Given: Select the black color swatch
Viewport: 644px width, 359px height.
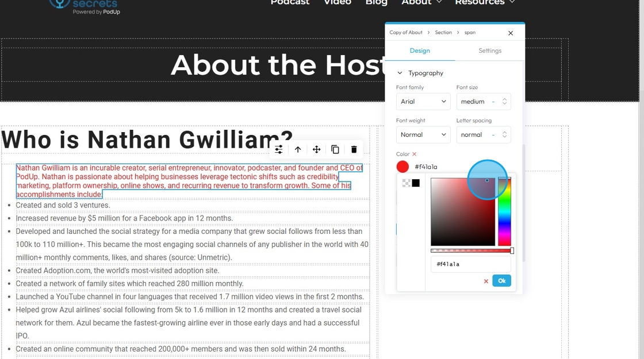Looking at the screenshot, I should [x=416, y=183].
